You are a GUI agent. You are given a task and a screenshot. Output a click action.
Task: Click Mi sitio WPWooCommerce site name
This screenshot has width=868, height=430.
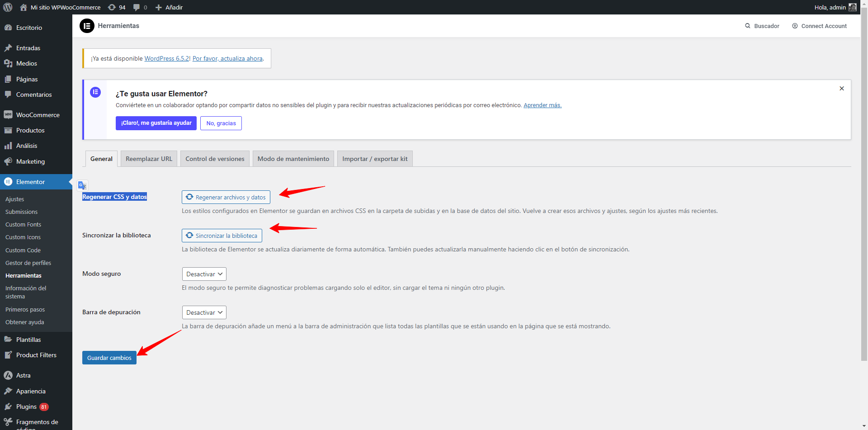click(66, 7)
